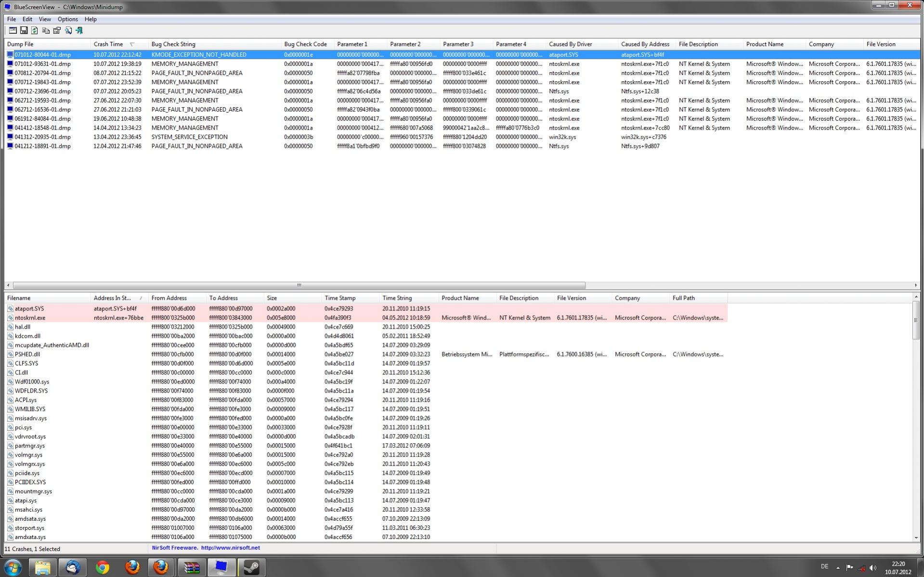This screenshot has height=577, width=924.
Task: Open the View menu
Action: pos(45,19)
